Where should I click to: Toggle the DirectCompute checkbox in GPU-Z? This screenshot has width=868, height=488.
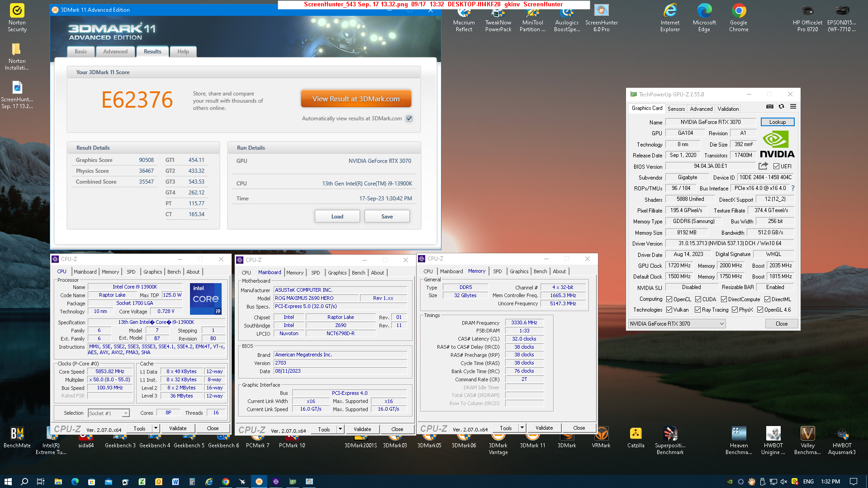pos(724,299)
